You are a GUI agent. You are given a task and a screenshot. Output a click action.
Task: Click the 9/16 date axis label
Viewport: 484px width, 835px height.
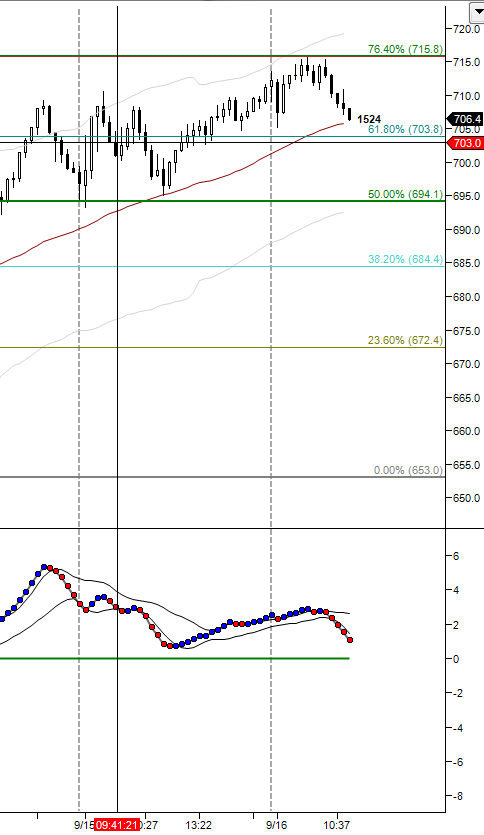point(276,825)
